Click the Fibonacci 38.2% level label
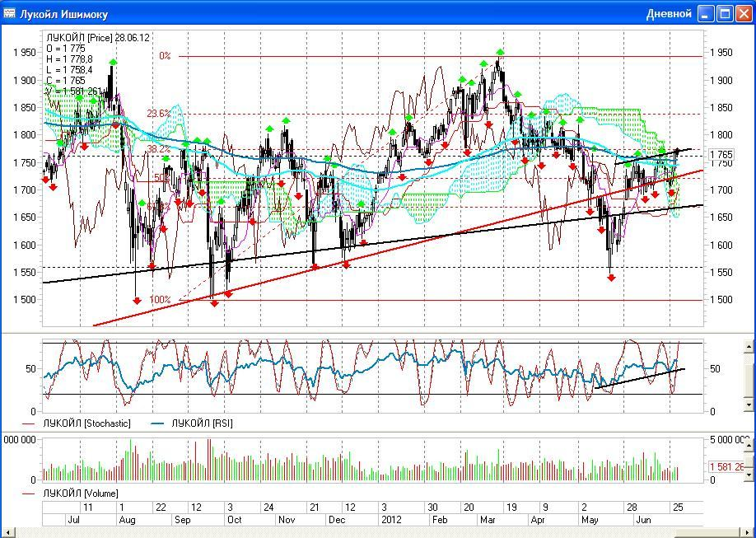This screenshot has width=756, height=538. pos(159,149)
